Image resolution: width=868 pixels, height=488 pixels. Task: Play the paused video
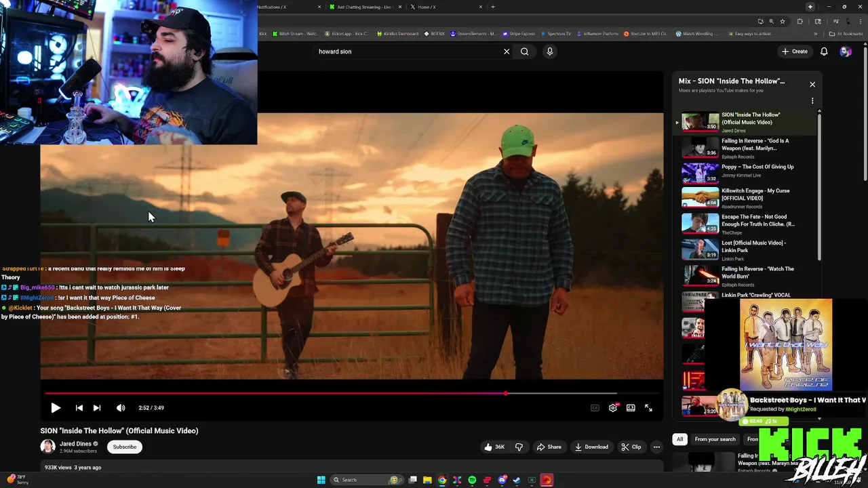pos(56,408)
